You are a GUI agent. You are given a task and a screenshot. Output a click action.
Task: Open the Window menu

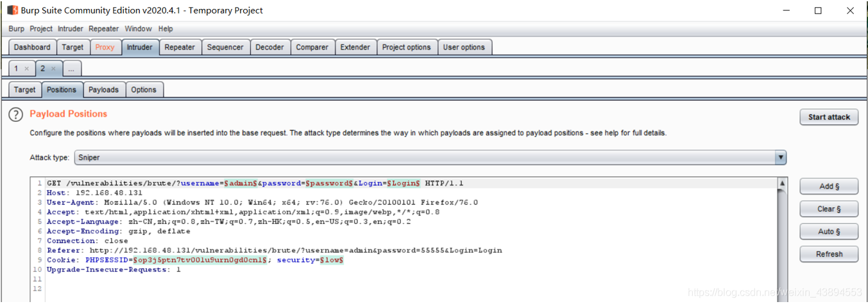pyautogui.click(x=138, y=29)
